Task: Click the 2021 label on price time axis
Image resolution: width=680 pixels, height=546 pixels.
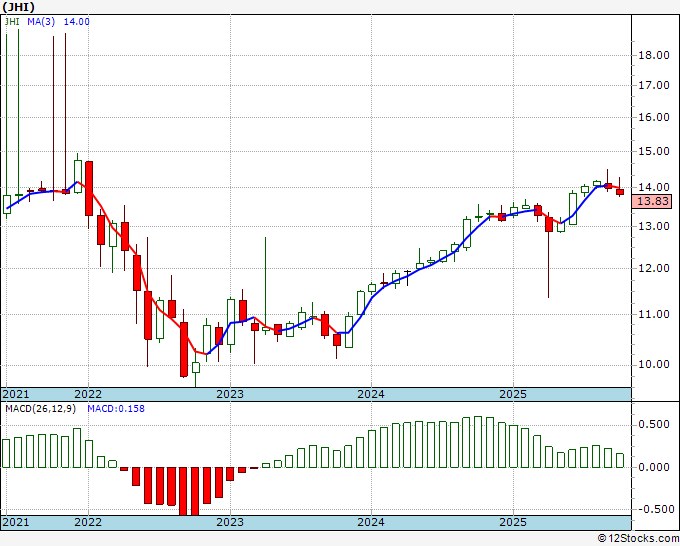Action: 16,394
